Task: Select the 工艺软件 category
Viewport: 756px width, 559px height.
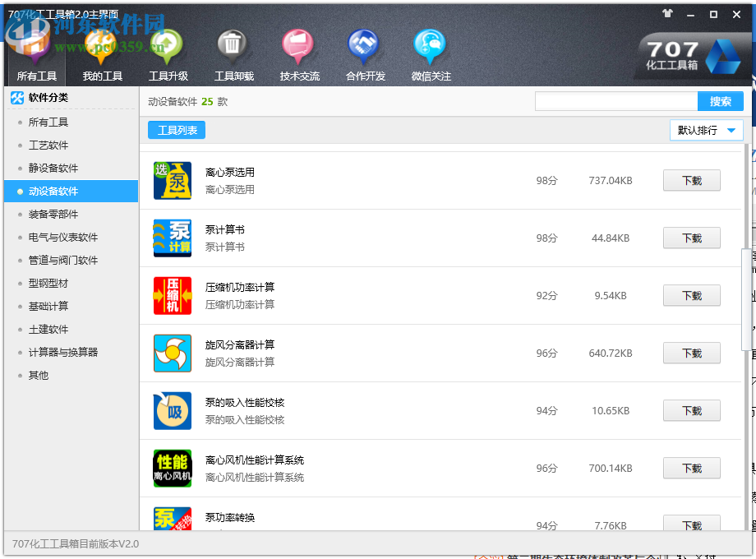Action: [x=71, y=146]
